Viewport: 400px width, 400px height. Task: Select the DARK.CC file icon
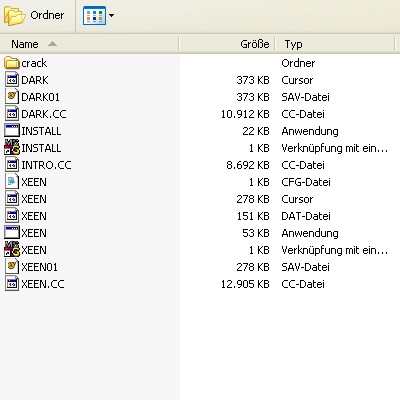(x=12, y=114)
